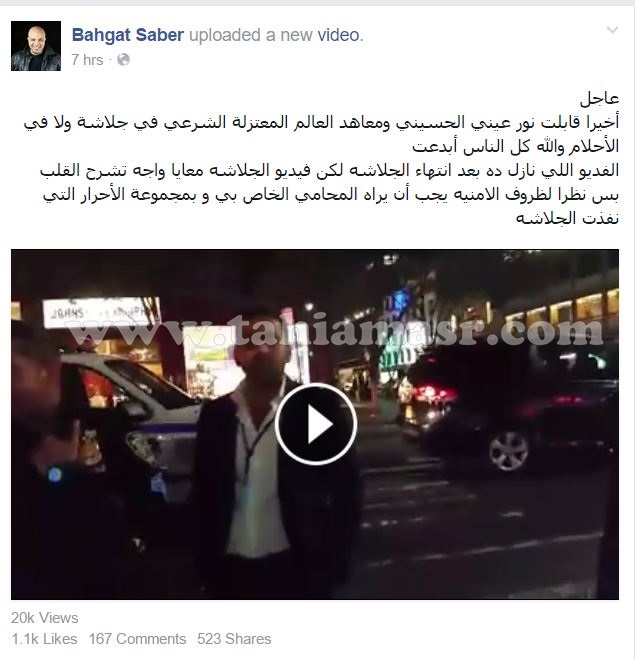
Task: Open the 167 Comments link
Action: (137, 639)
